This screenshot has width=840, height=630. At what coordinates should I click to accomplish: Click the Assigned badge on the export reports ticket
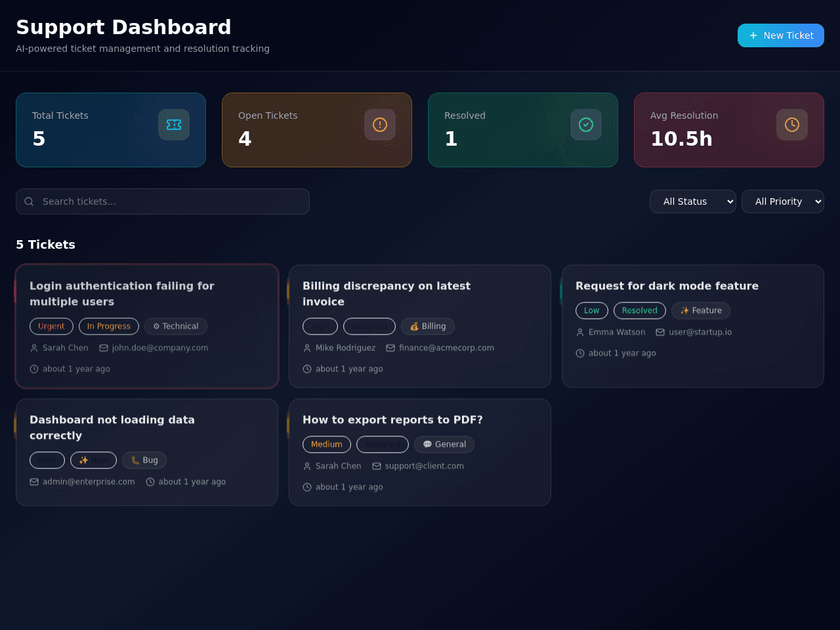(x=383, y=444)
